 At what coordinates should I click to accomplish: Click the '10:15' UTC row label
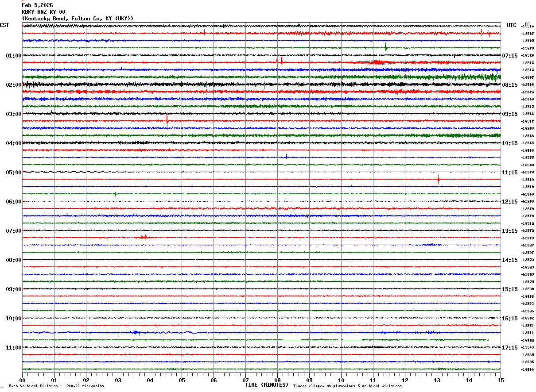pos(510,143)
